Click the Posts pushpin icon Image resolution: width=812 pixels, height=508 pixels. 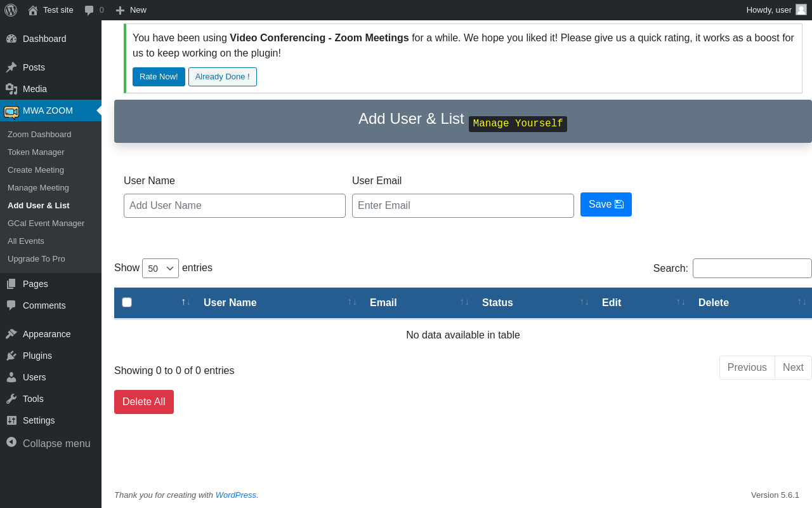[11, 67]
